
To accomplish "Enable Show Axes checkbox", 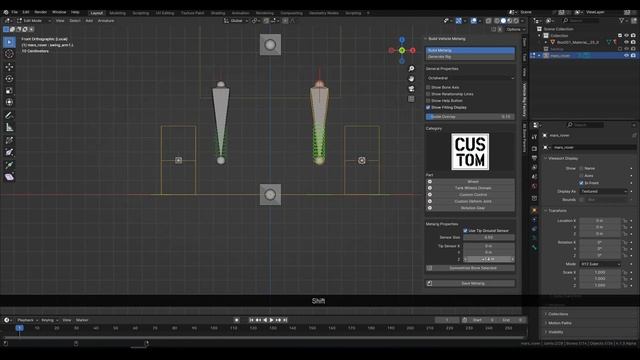I will (x=581, y=176).
